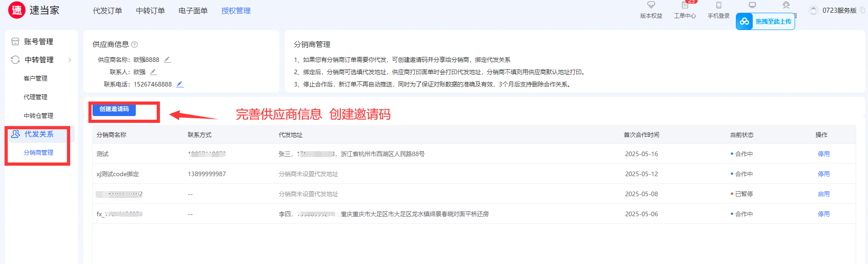This screenshot has height=264, width=868.
Task: Click pencil icon next to 联系人
Action: (154, 72)
